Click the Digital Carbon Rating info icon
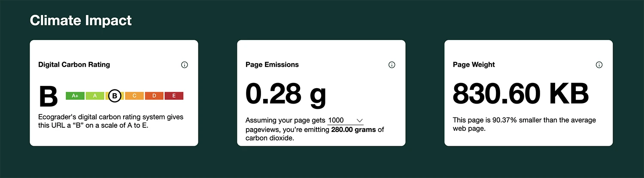Image resolution: width=644 pixels, height=178 pixels. click(x=185, y=65)
